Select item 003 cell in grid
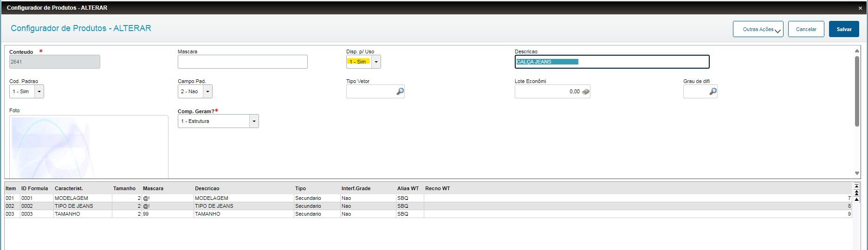The image size is (868, 250). point(12,214)
